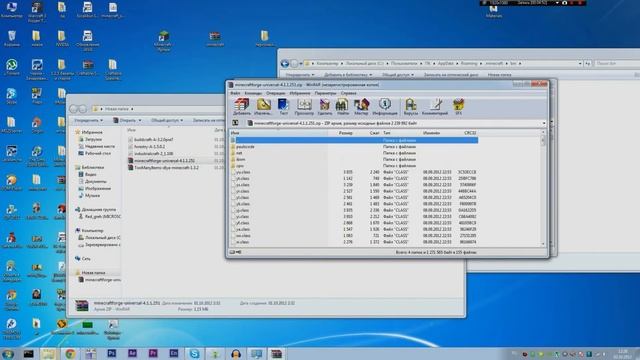Open the Справка menu in WinRAR
Screen dimensions: 640x360
[349, 93]
